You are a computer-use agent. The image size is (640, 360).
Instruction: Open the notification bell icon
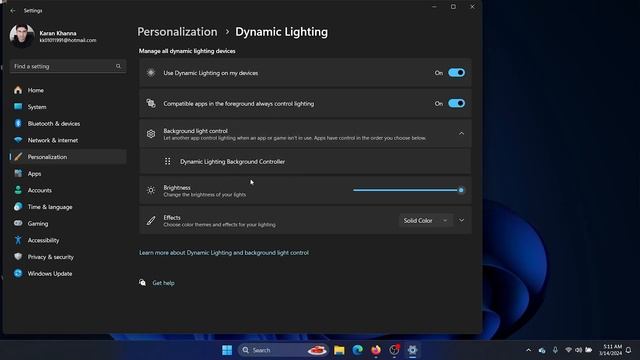[x=629, y=350]
